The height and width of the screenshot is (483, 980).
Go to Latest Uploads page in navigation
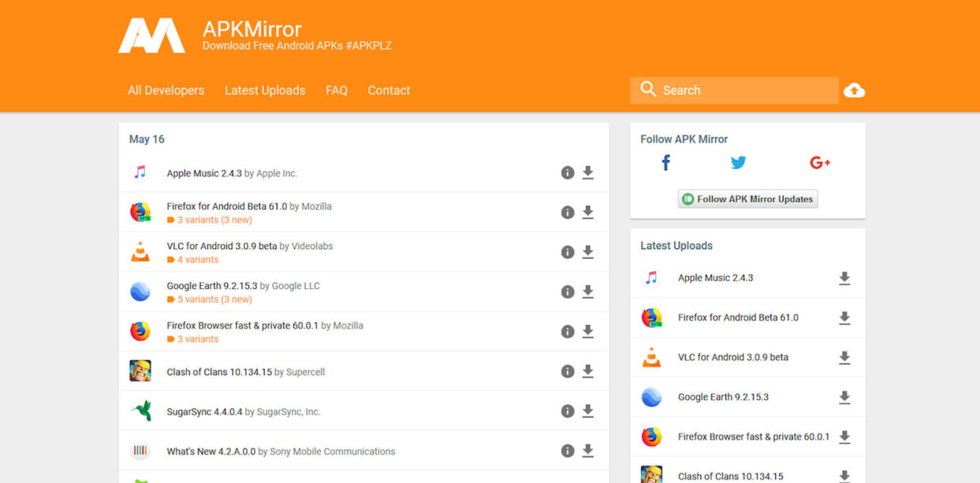(265, 91)
